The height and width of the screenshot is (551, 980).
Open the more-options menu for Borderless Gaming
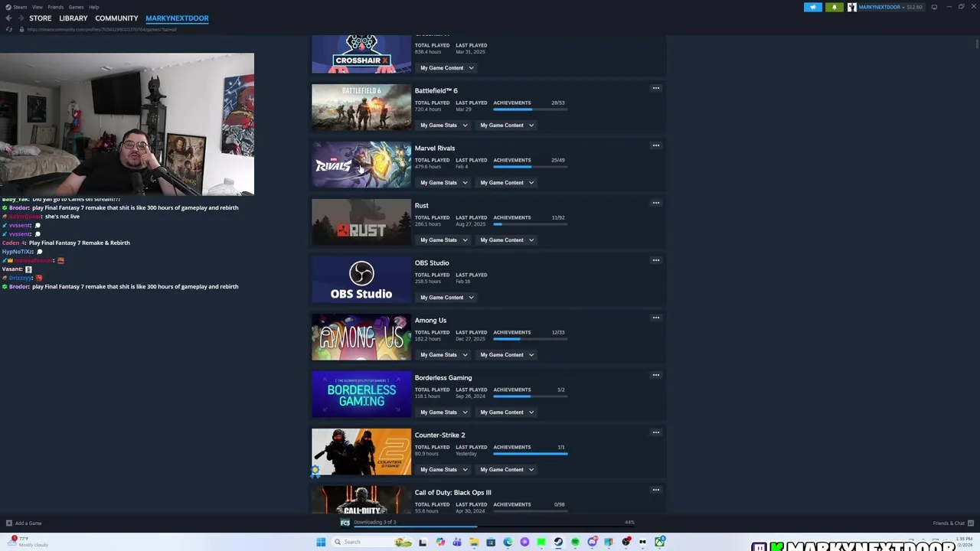tap(655, 375)
